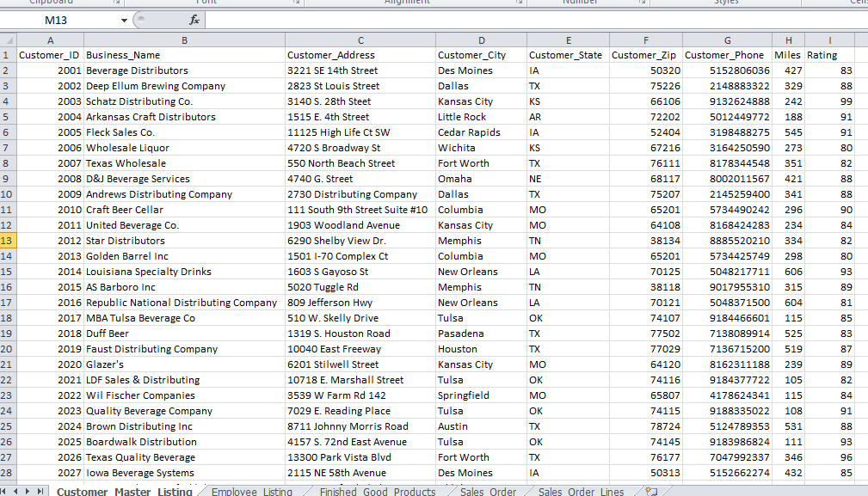
Task: Select the cell Golden Barrel Inc
Action: pos(184,256)
